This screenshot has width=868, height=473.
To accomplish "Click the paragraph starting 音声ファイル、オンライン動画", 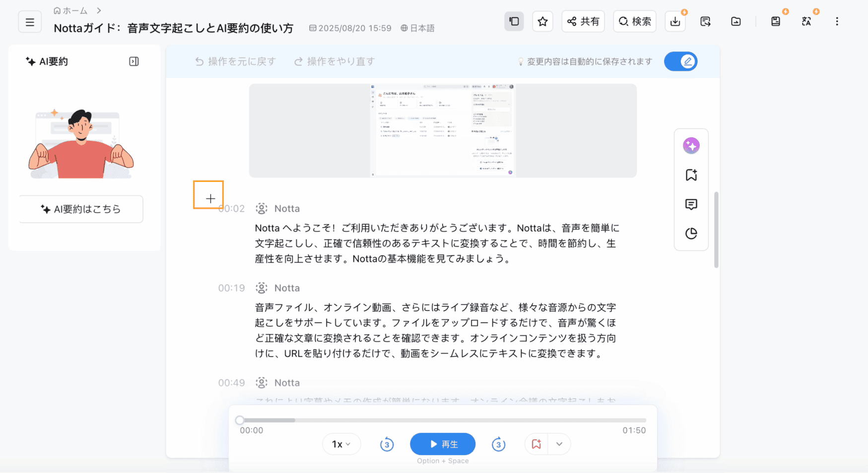I will click(436, 330).
